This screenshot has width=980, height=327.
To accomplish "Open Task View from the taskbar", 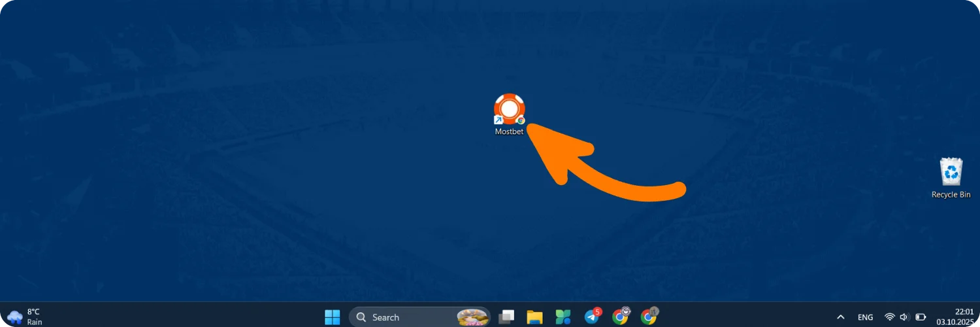I will (506, 317).
